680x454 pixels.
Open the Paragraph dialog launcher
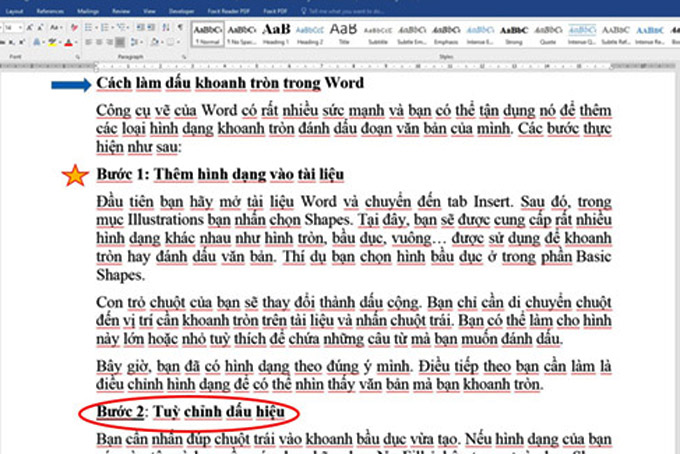[184, 57]
